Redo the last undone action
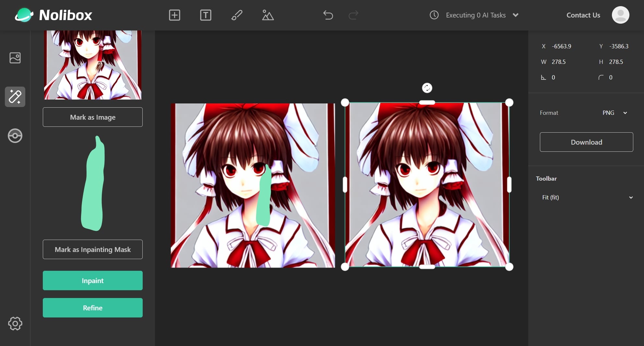 coord(353,15)
